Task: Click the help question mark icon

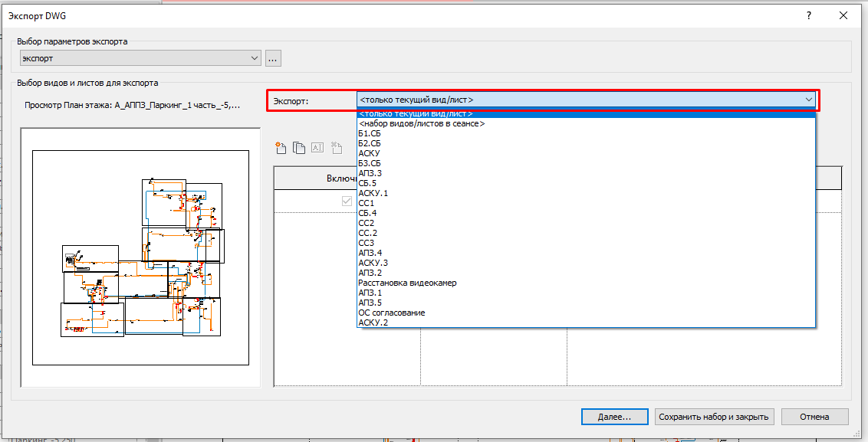Action: pyautogui.click(x=809, y=16)
